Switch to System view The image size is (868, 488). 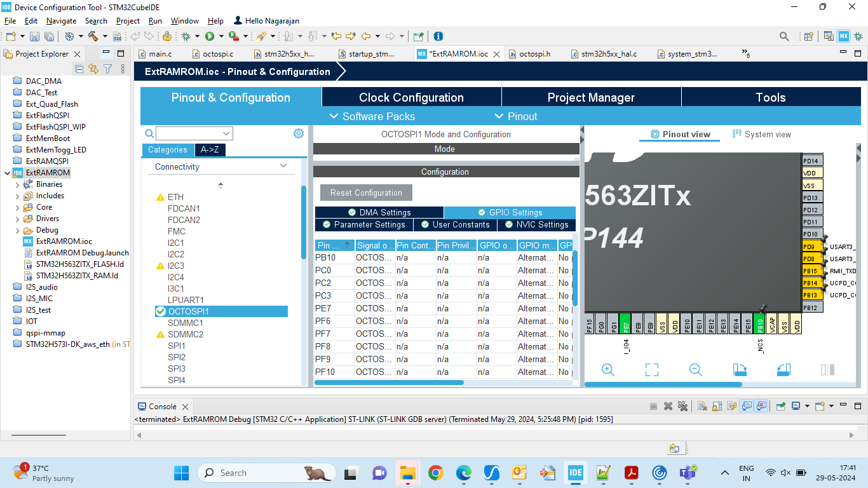762,134
